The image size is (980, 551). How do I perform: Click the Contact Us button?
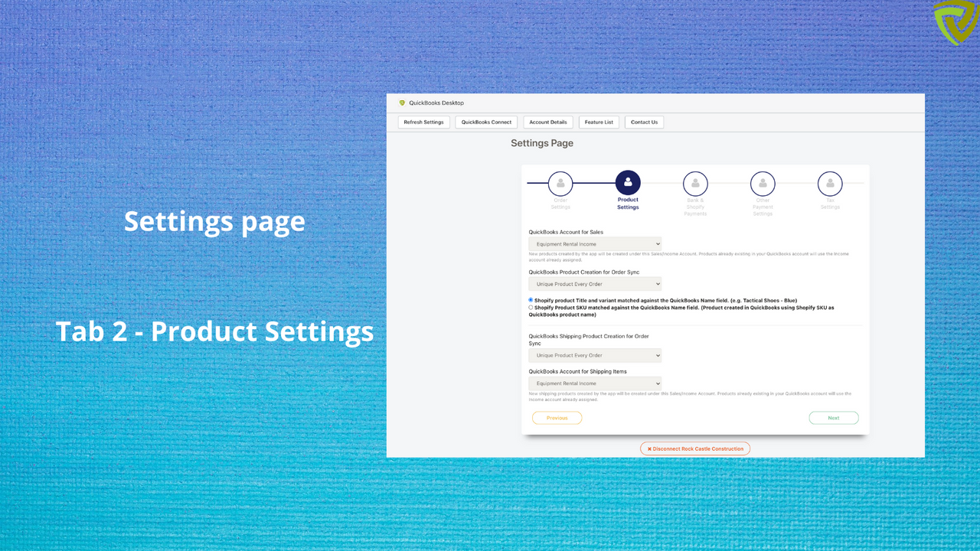coord(644,122)
